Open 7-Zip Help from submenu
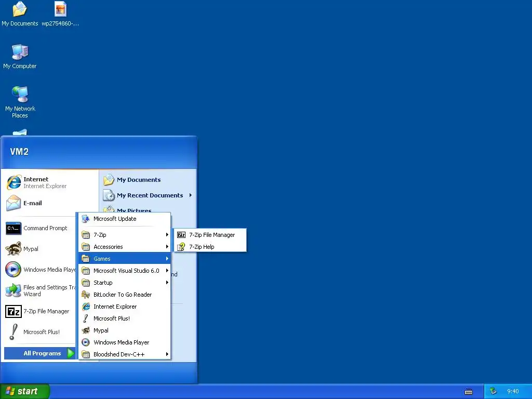532x399 pixels. coord(210,247)
